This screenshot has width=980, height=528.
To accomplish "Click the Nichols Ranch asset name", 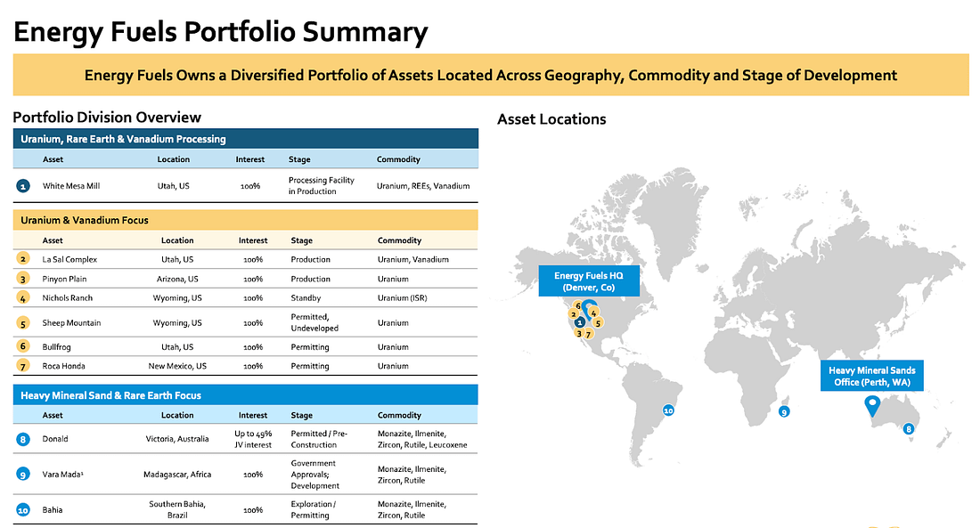I will pyautogui.click(x=67, y=298).
